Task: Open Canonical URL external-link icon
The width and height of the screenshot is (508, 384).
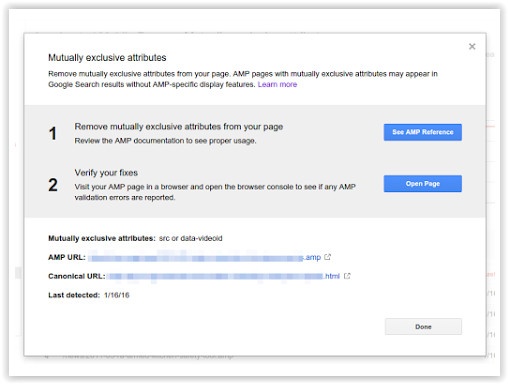Action: pyautogui.click(x=347, y=276)
